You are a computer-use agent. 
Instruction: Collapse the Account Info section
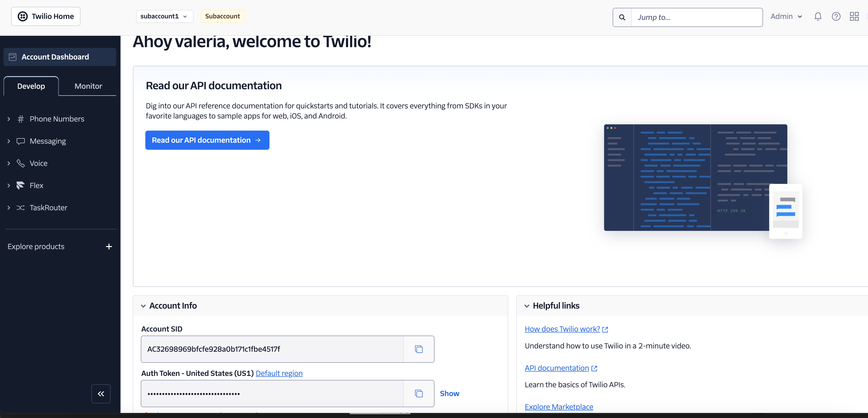[x=143, y=306]
